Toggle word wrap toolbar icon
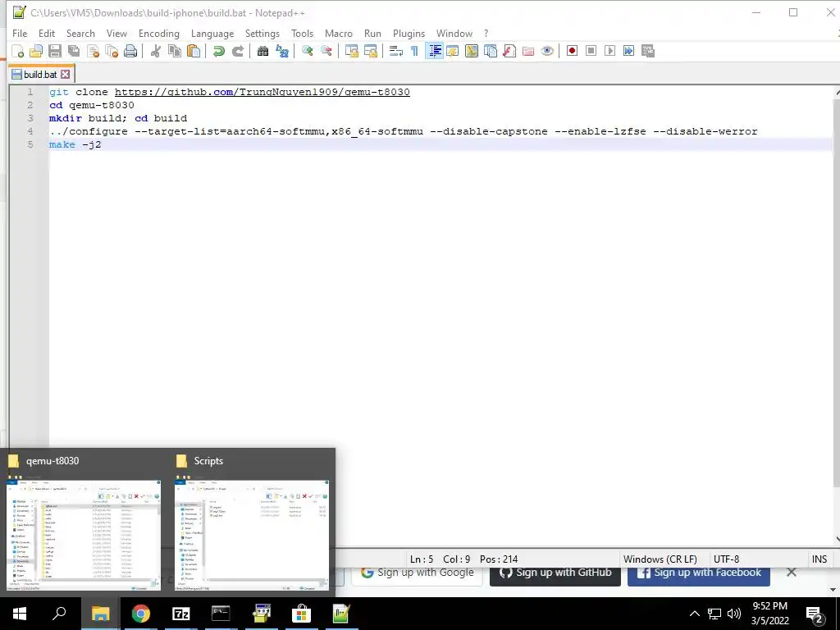 click(396, 51)
